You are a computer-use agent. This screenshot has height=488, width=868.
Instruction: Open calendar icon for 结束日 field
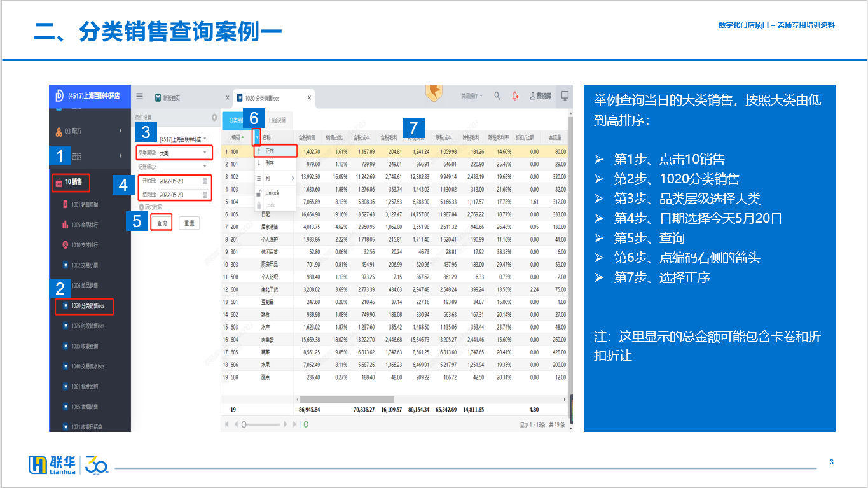(205, 195)
